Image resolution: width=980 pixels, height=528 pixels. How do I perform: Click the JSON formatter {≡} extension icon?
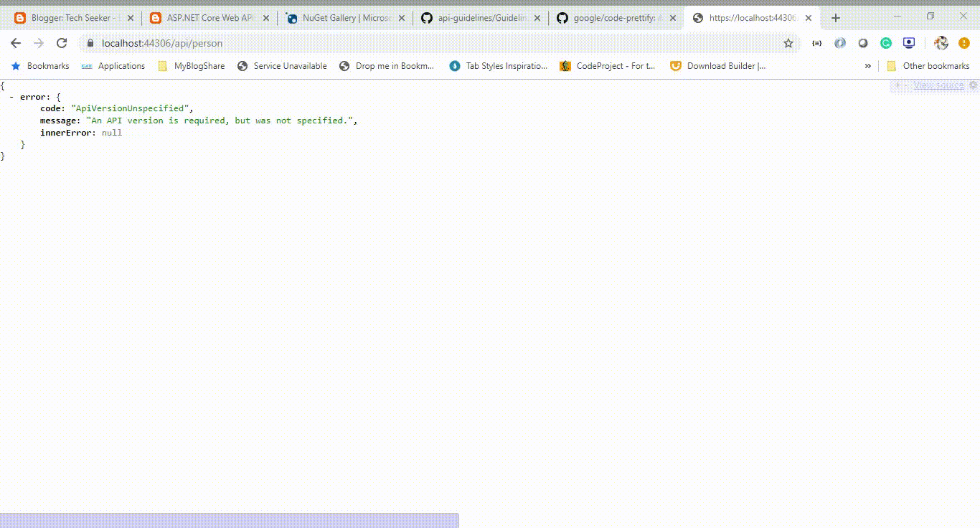[x=816, y=43]
